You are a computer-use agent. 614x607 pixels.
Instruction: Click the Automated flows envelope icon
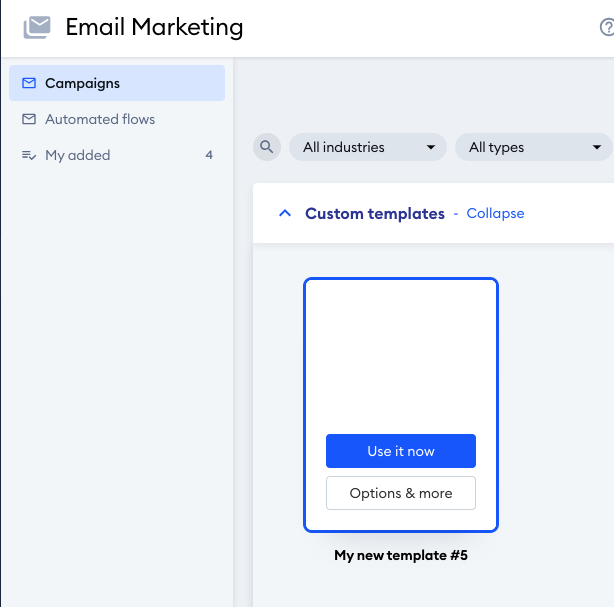[29, 119]
